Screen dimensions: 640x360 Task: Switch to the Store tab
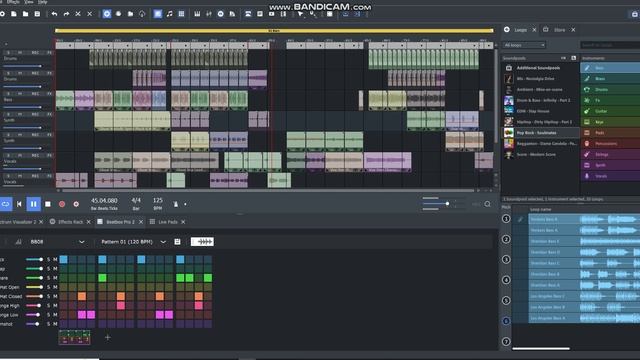point(560,30)
